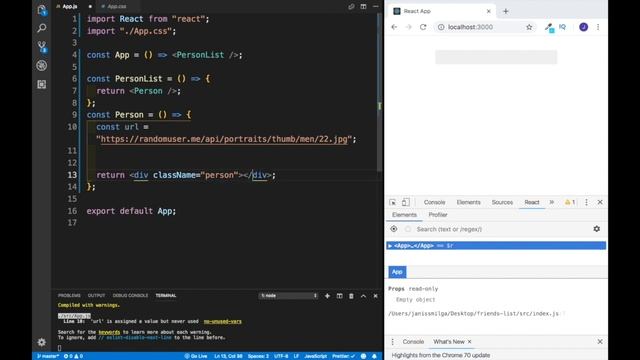Change line ending via LF status item
This screenshot has height=360, width=640.
296,356
